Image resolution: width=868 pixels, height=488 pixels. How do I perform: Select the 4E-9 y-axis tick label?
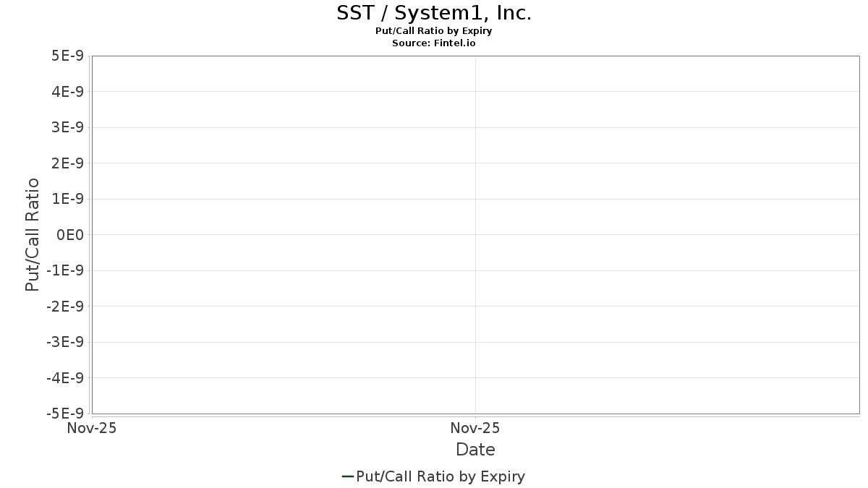pyautogui.click(x=67, y=91)
